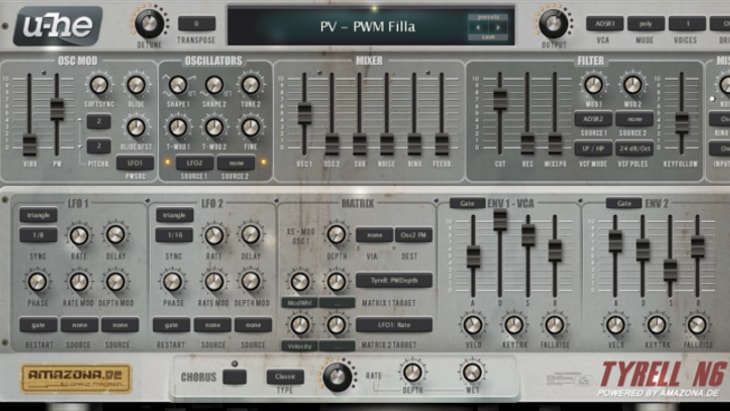Toggle the Env 2 Gate button
730x411 pixels.
coord(623,203)
